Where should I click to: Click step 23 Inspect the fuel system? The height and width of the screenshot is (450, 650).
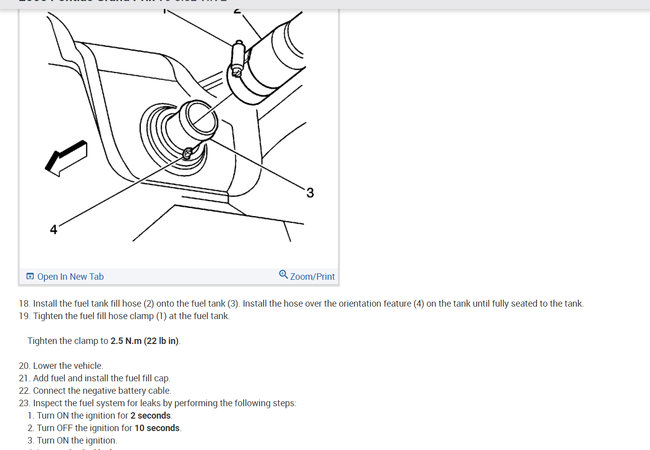(x=157, y=403)
